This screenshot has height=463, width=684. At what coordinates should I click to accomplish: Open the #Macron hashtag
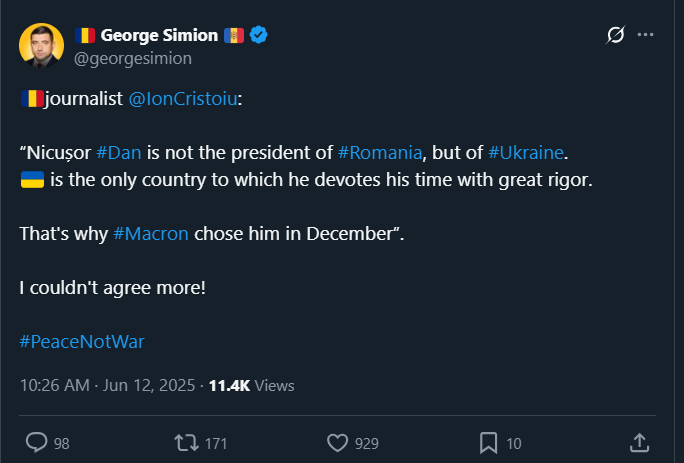151,233
